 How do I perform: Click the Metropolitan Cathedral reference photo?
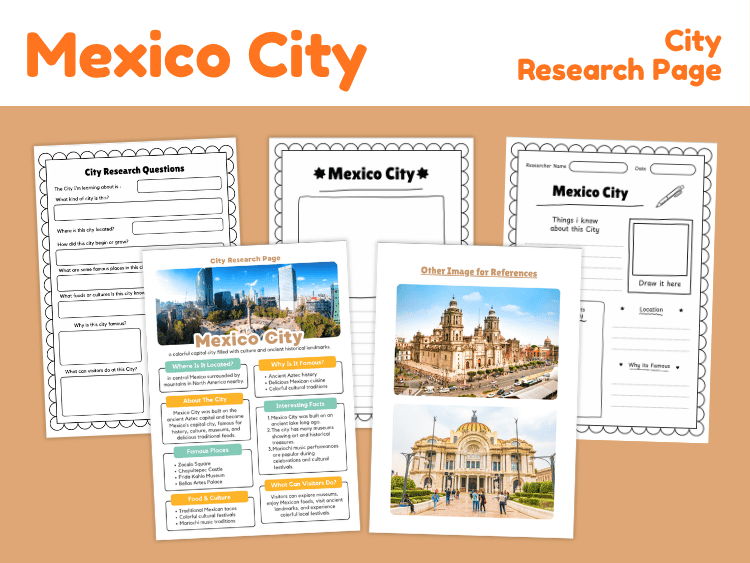coord(477,342)
